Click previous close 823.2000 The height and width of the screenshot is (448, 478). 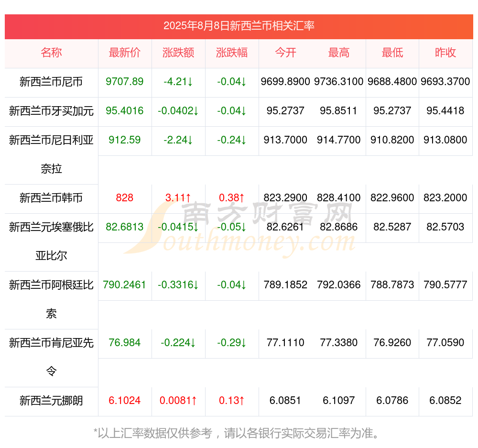coord(445,197)
